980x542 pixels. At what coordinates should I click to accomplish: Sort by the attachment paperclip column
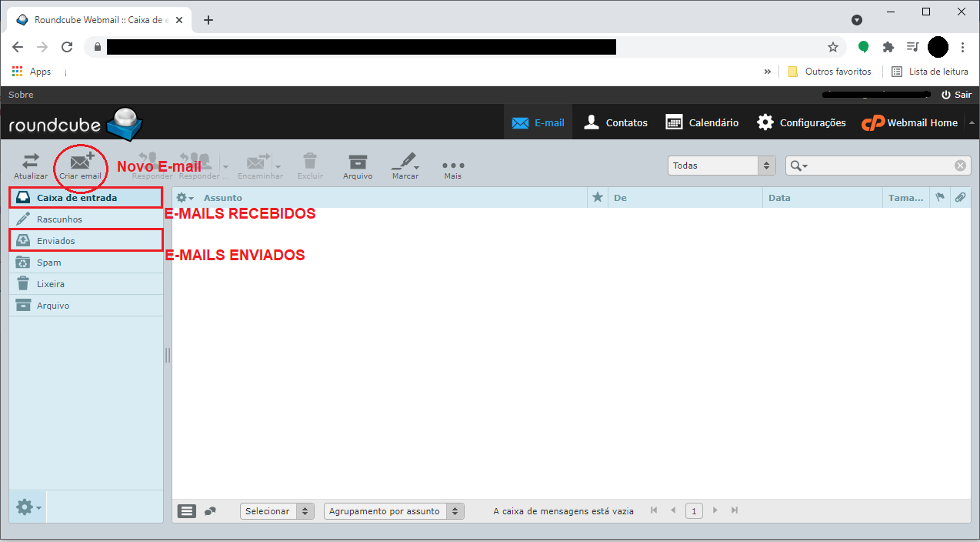[x=960, y=198]
